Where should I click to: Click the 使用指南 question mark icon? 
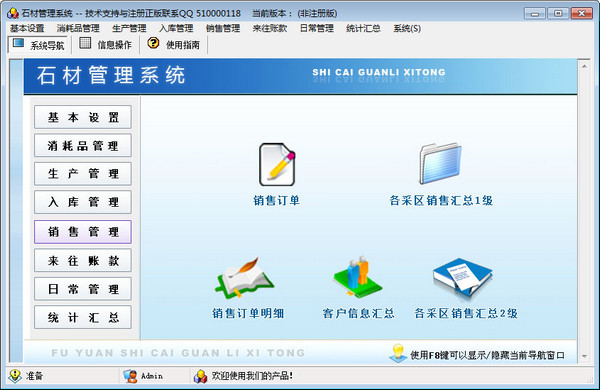[x=153, y=43]
